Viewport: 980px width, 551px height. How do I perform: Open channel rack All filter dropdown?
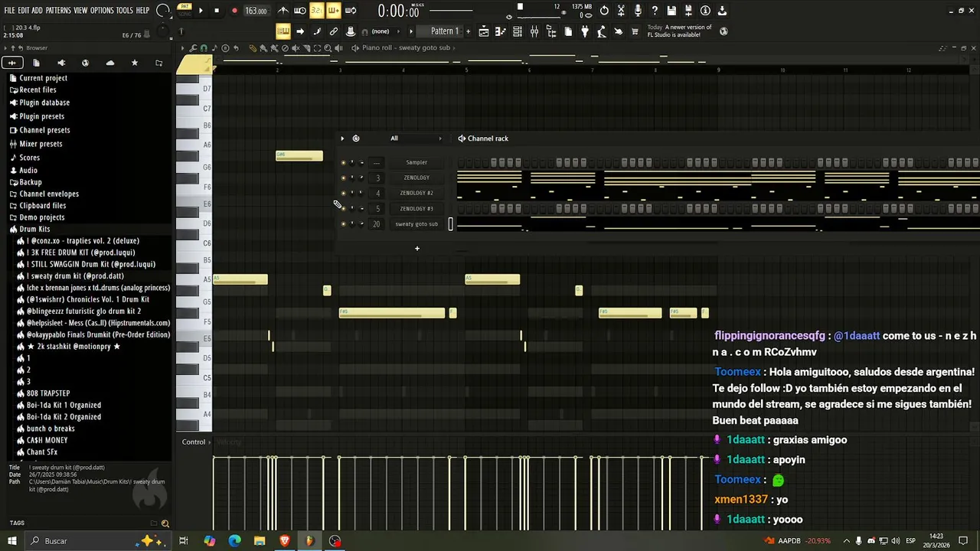click(x=416, y=139)
